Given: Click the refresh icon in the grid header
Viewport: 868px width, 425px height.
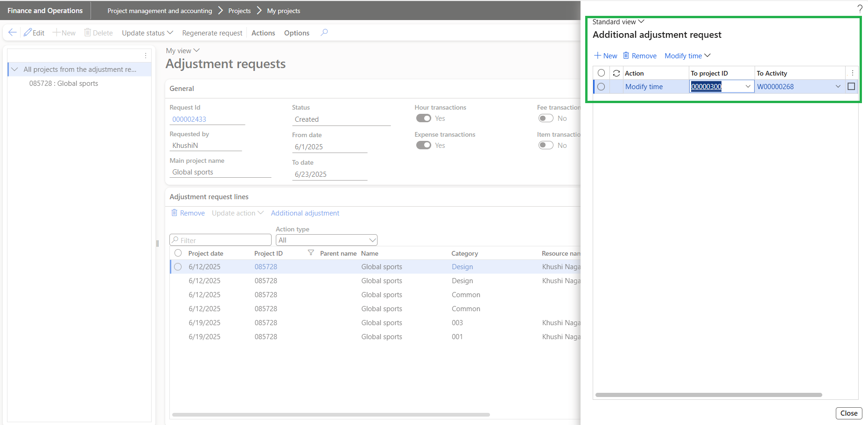Looking at the screenshot, I should (616, 73).
